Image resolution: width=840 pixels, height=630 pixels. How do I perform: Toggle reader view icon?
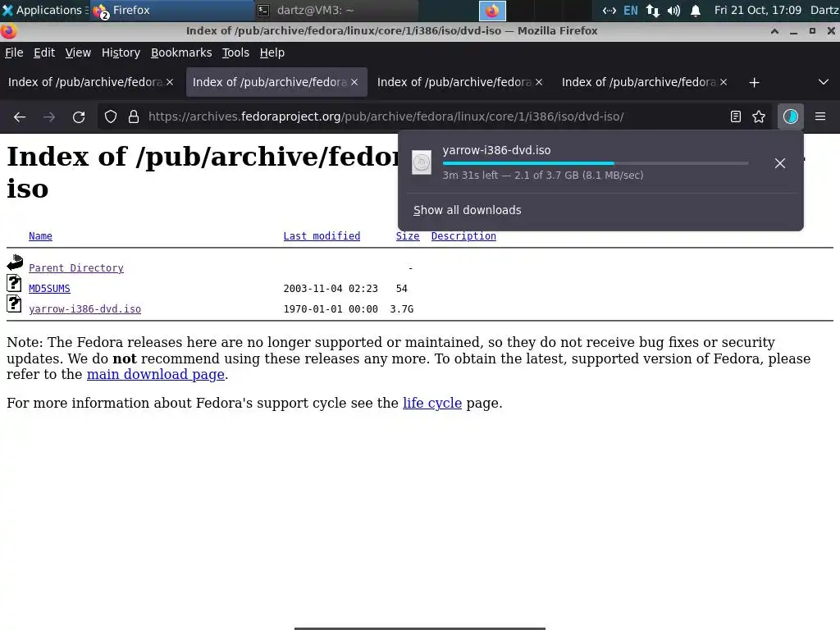click(736, 116)
